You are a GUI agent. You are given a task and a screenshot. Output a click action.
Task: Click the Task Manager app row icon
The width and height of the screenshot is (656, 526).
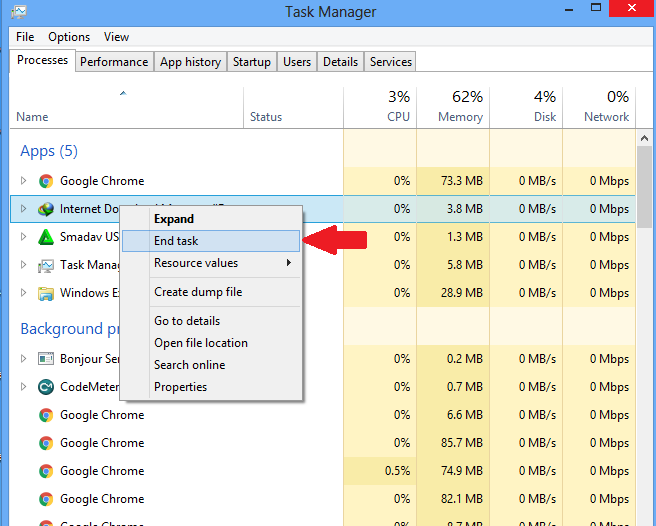click(x=45, y=265)
